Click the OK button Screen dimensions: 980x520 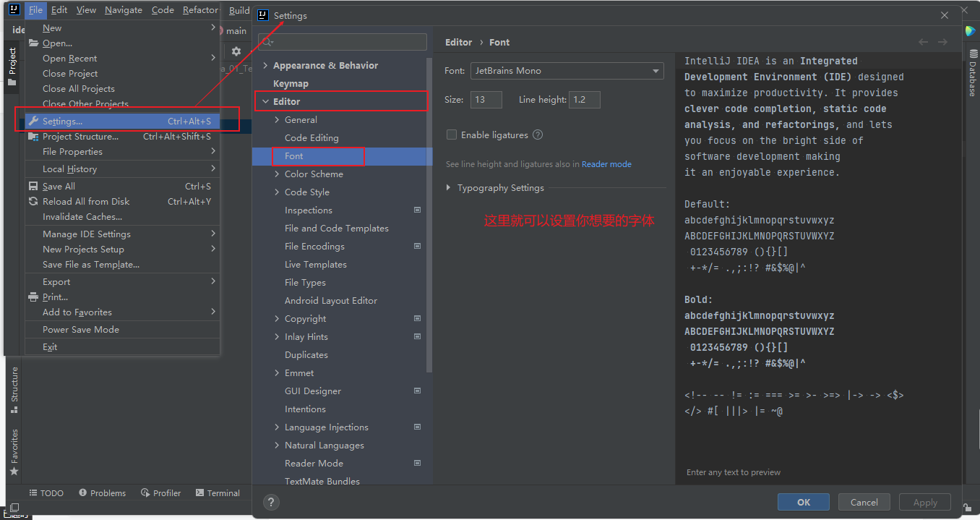[x=804, y=502]
